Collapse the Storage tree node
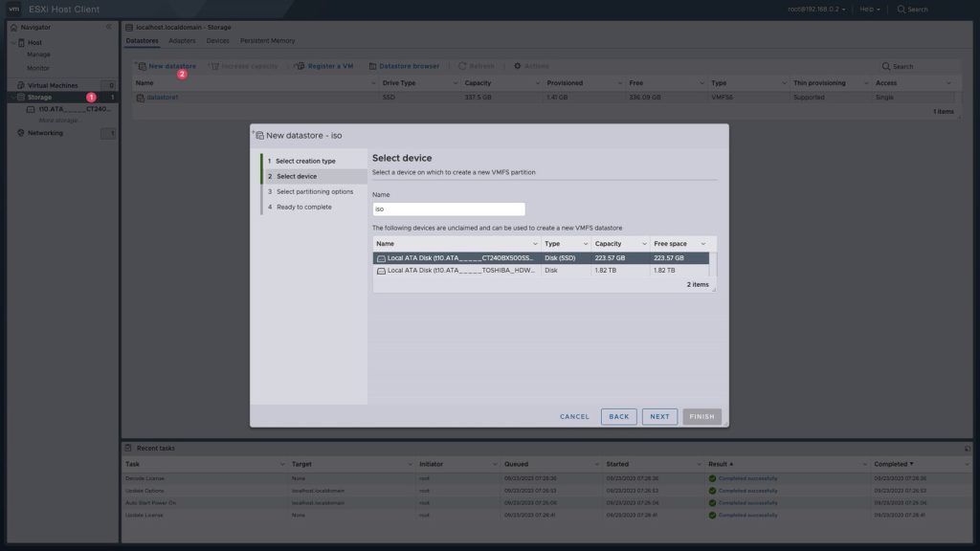980x551 pixels. tap(13, 98)
